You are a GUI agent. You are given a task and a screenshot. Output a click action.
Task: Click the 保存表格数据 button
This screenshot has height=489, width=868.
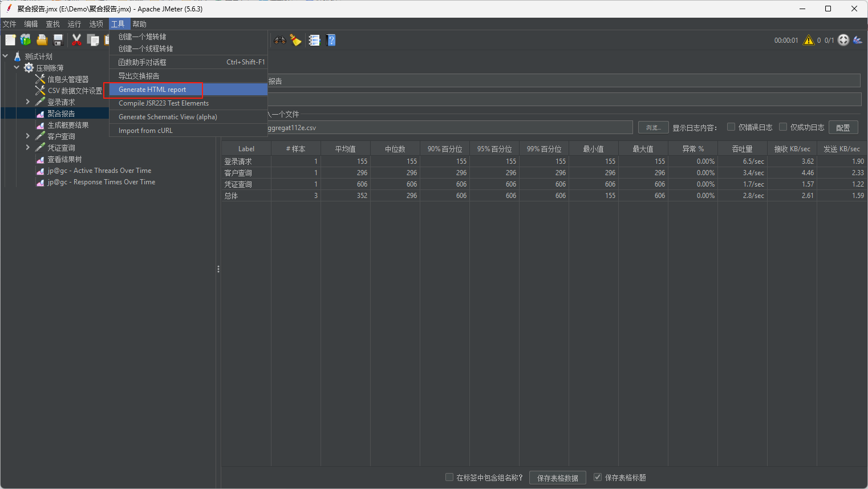[x=557, y=478]
